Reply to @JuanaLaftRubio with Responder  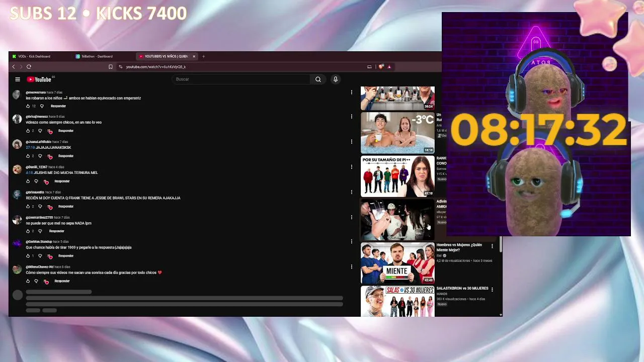tap(66, 156)
